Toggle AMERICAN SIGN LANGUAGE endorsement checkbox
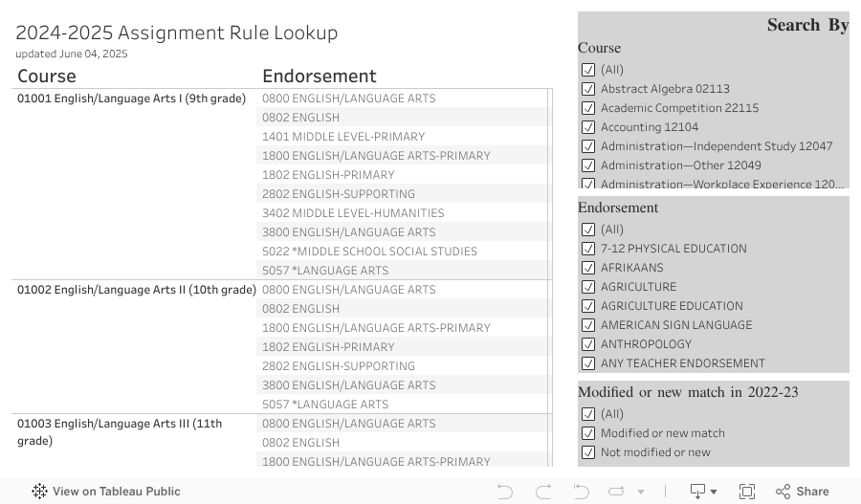Image resolution: width=861 pixels, height=504 pixels. [588, 325]
